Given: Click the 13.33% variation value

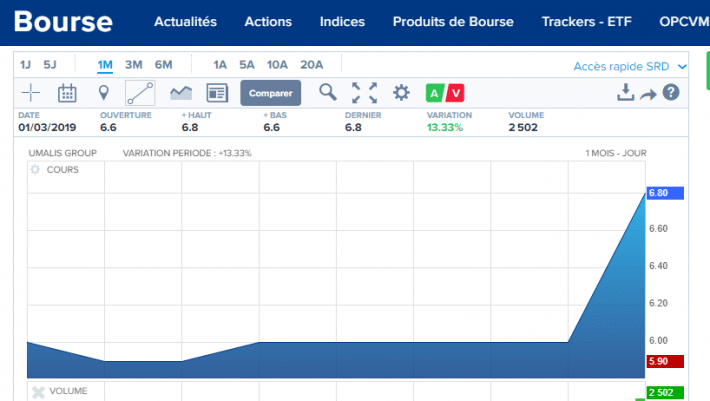Looking at the screenshot, I should coord(445,128).
